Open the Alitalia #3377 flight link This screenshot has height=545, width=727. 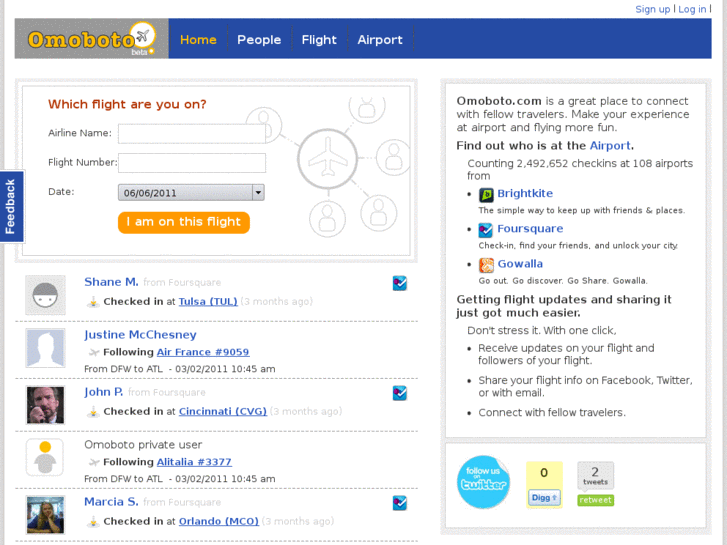point(194,462)
